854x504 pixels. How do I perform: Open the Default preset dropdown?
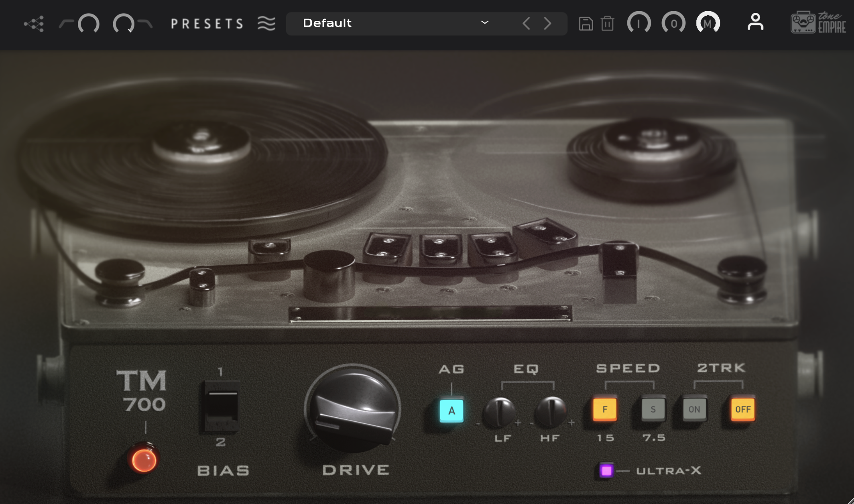[426, 24]
